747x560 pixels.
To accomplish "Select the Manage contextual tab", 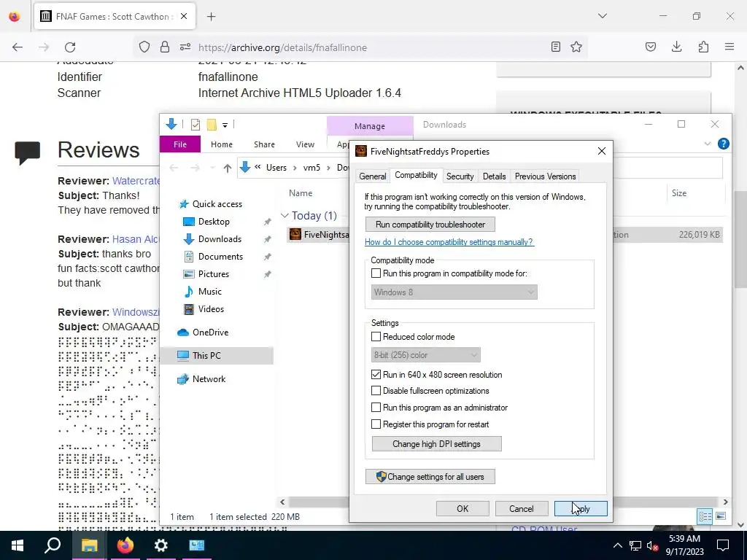I will (x=370, y=125).
